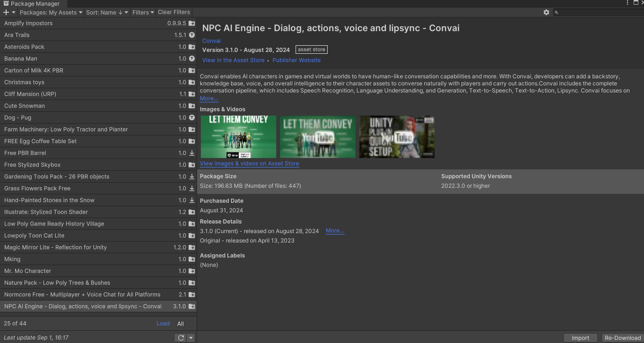Select the Cute Snowman package
644x343 pixels.
[99, 106]
